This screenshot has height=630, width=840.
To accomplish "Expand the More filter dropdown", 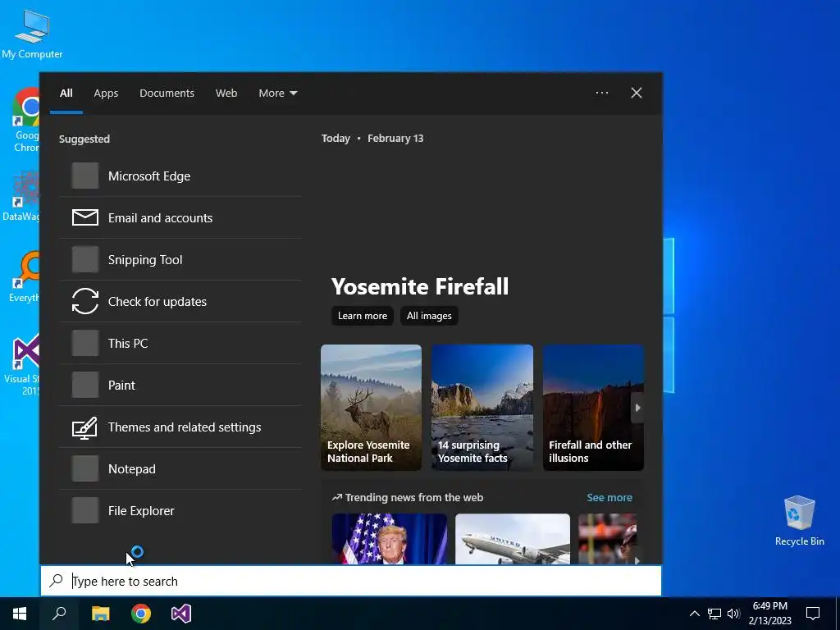I will [277, 94].
